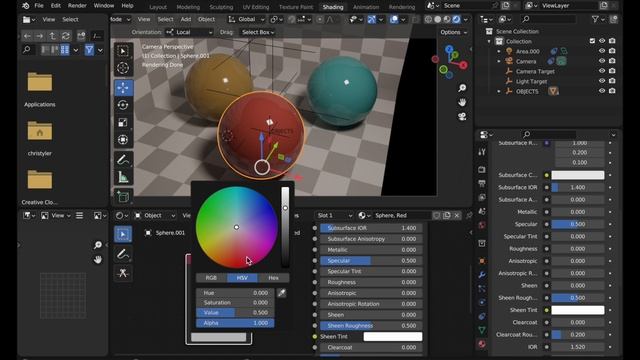Click the eyedropper in the color picker
This screenshot has height=360, width=640.
282,293
